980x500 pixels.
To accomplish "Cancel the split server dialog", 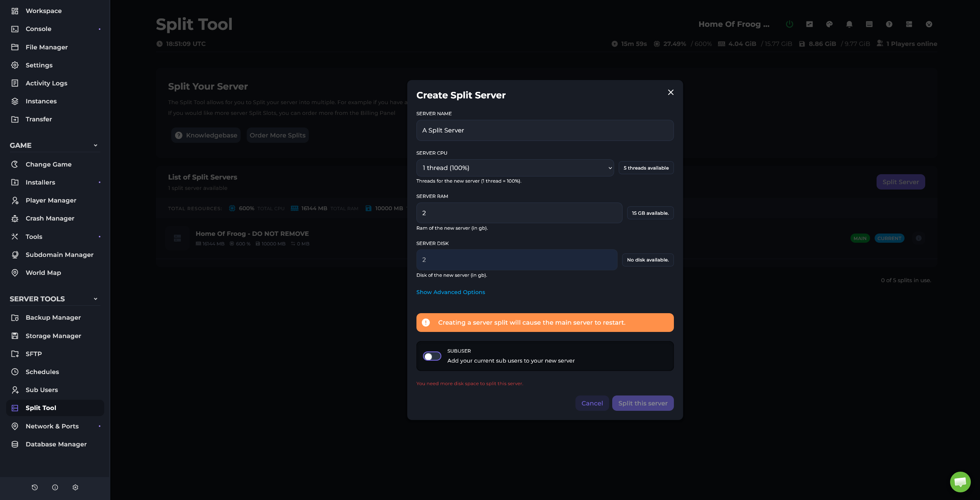I will [592, 403].
